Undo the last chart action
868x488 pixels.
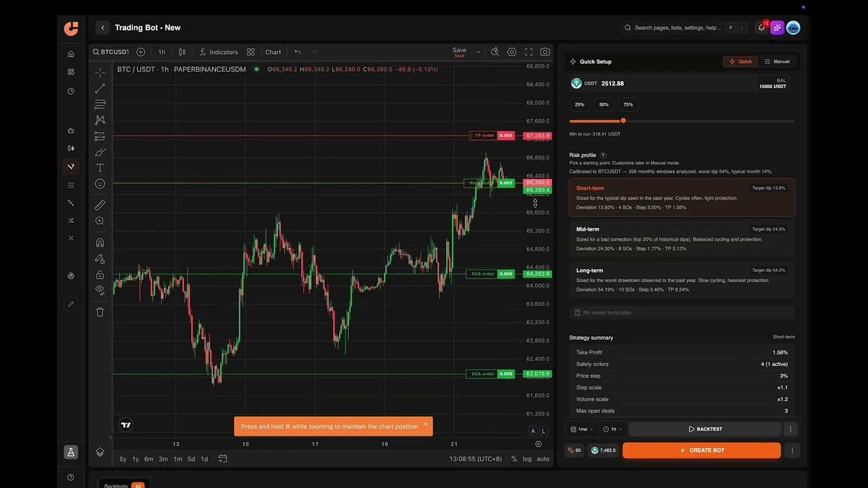(x=297, y=52)
